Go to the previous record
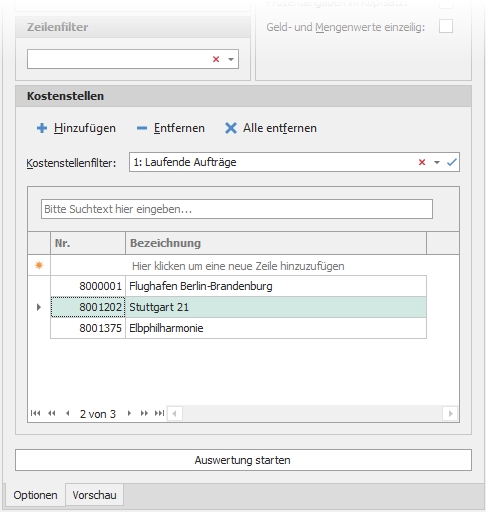This screenshot has width=486, height=512. 68,413
